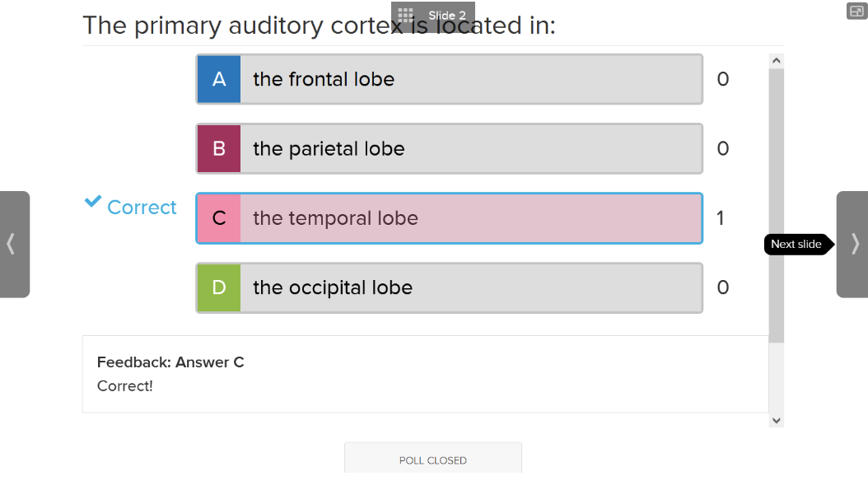Click the Next slide tooltip label
This screenshot has width=868, height=481.
click(796, 244)
